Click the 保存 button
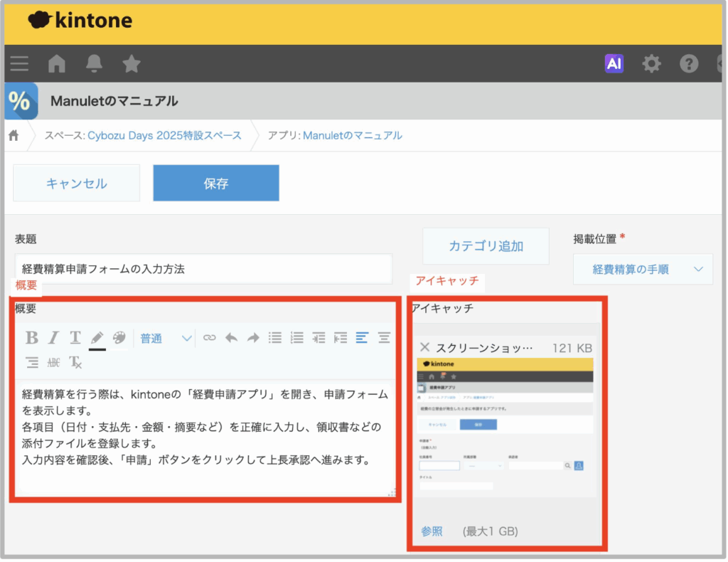The height and width of the screenshot is (562, 728). pos(216,184)
